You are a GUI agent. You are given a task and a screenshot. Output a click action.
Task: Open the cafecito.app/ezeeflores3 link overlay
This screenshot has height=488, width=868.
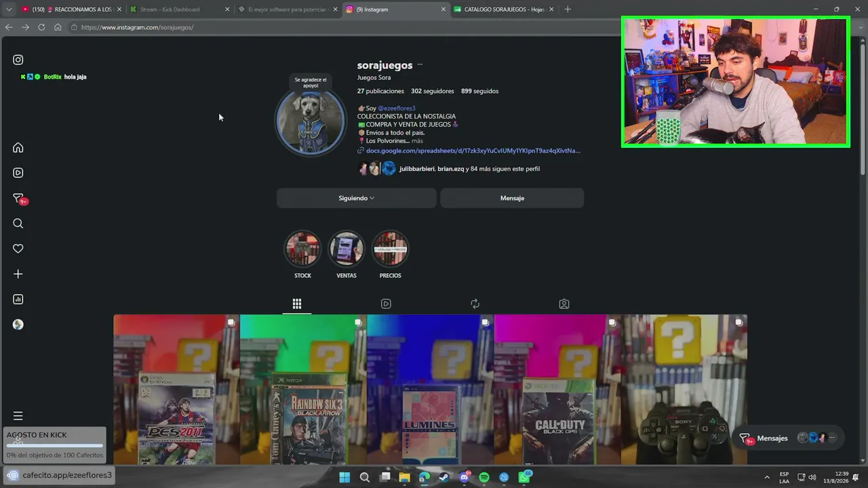pos(60,475)
